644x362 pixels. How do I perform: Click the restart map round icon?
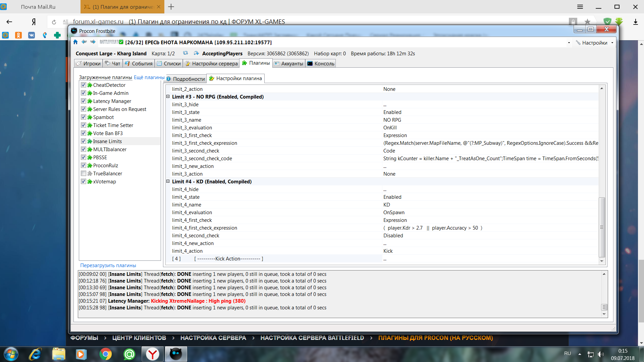(185, 53)
